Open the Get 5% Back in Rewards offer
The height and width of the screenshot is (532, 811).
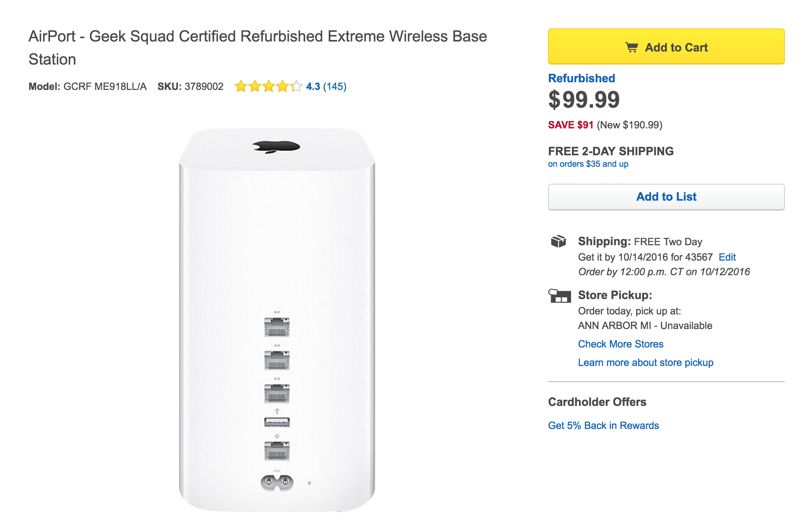pyautogui.click(x=603, y=426)
